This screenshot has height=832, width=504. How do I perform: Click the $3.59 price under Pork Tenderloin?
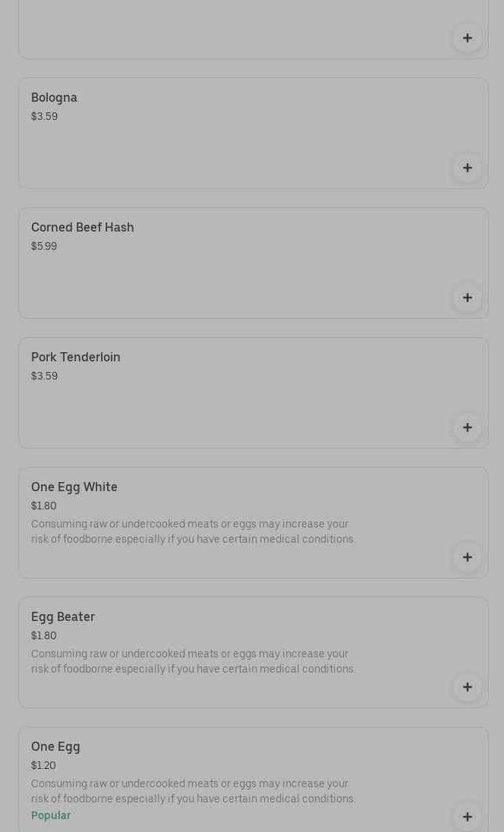44,377
